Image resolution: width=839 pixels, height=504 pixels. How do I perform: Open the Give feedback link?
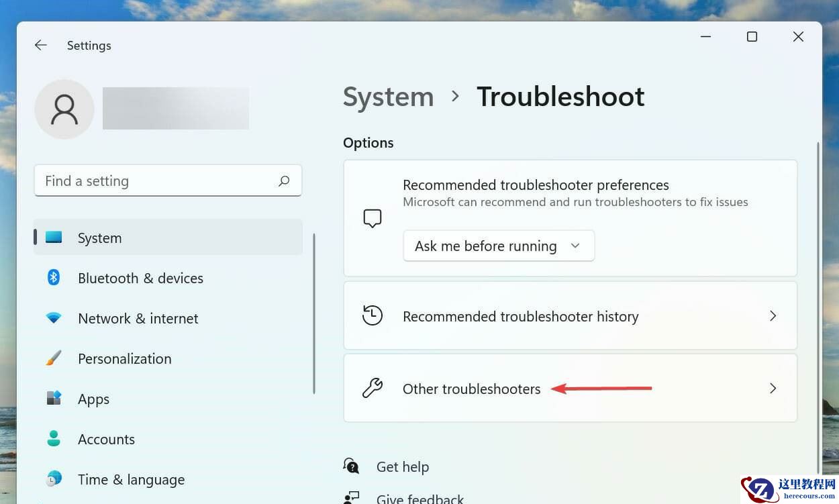pos(420,499)
